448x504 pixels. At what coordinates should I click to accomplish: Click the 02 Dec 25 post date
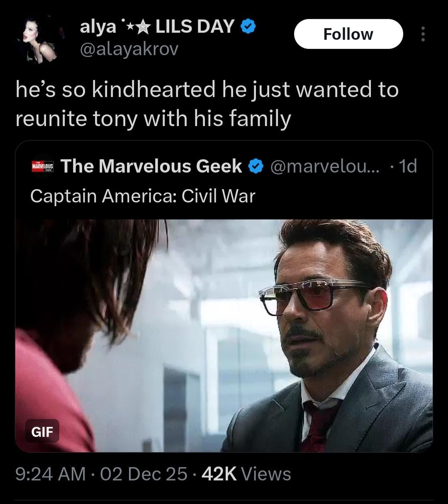[144, 474]
